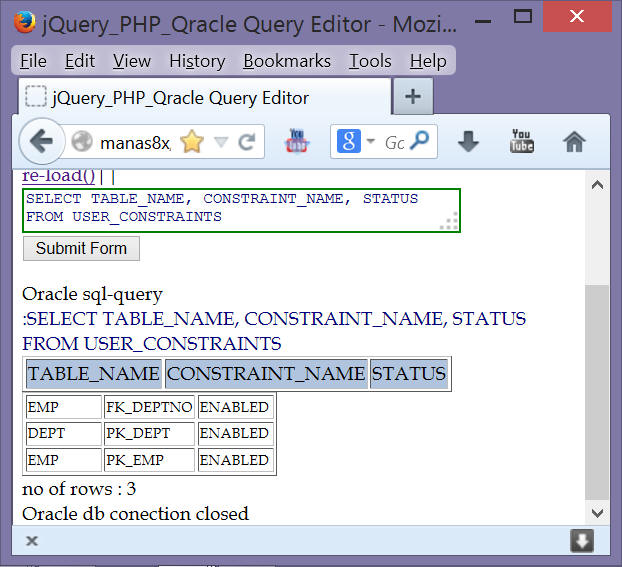Open the Downloads arrow icon in toolbar
This screenshot has height=567, width=622.
click(468, 141)
